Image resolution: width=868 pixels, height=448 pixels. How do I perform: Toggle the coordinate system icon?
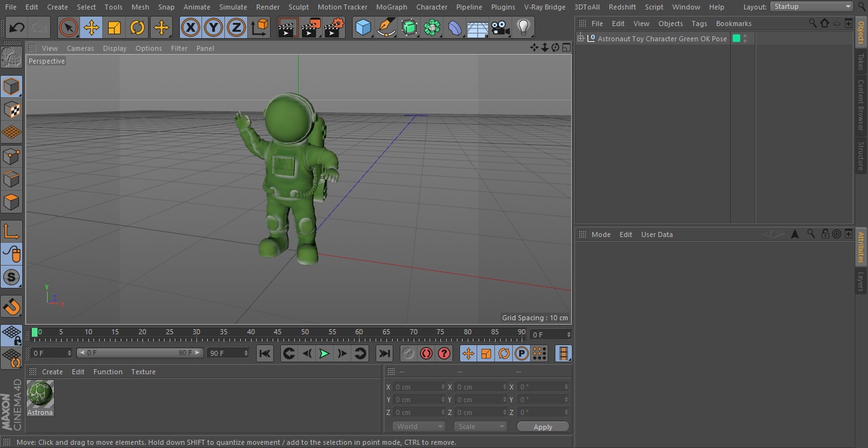pos(260,27)
